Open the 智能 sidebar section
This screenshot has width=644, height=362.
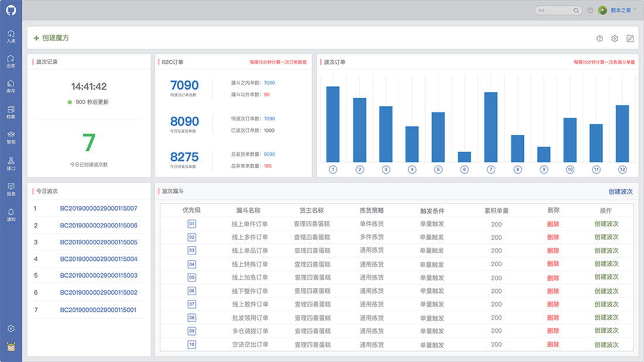pos(11,137)
